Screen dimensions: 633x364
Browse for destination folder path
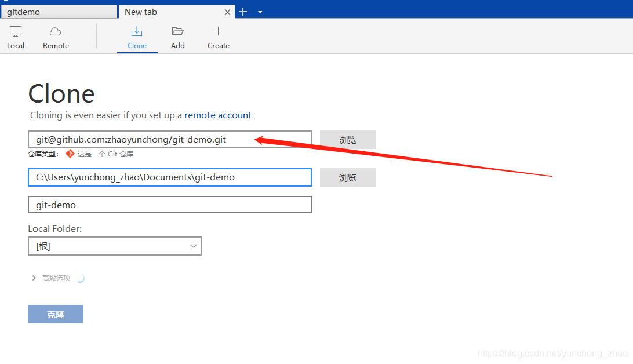point(348,177)
